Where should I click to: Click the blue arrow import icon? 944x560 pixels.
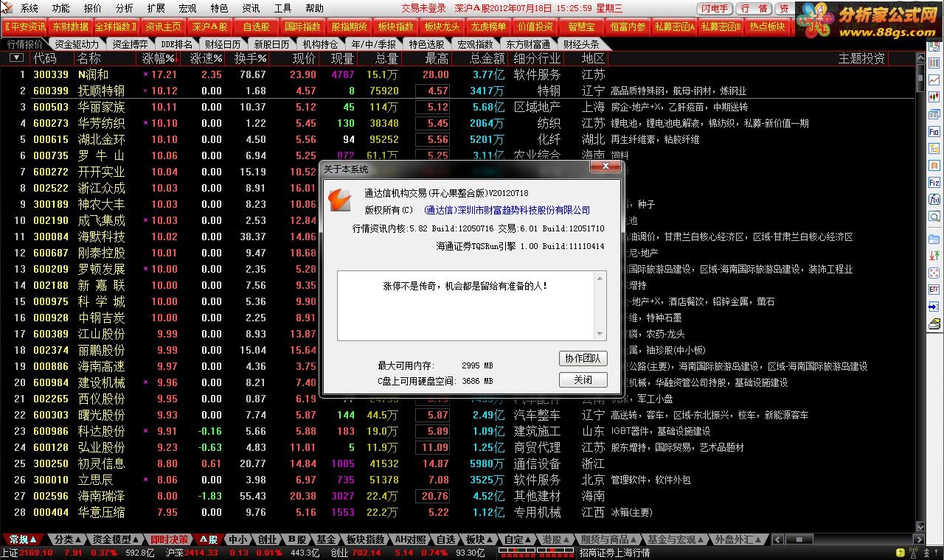[x=934, y=307]
